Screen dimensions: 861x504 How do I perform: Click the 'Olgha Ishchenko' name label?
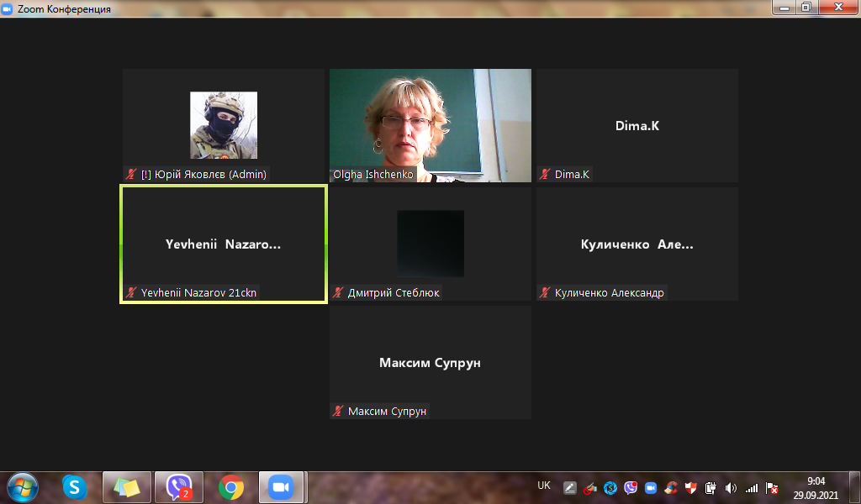click(x=372, y=175)
